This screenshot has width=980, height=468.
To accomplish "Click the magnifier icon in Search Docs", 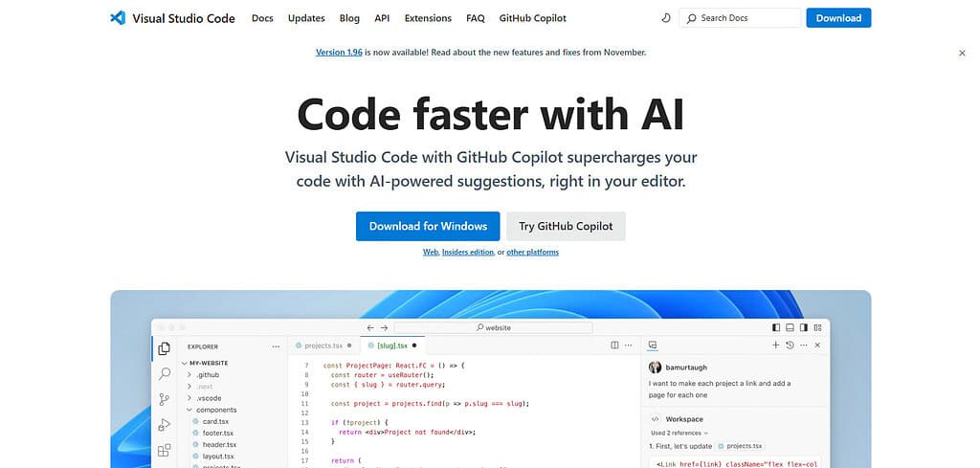I will tap(691, 18).
